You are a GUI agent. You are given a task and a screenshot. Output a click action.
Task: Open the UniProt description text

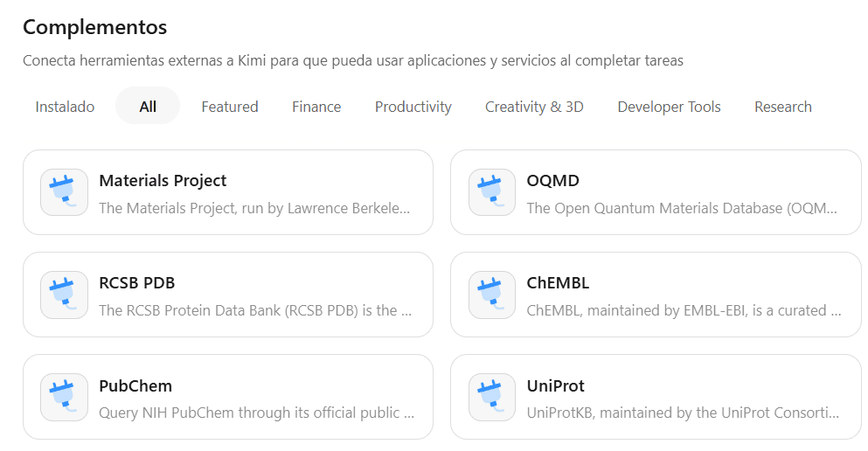pos(683,413)
